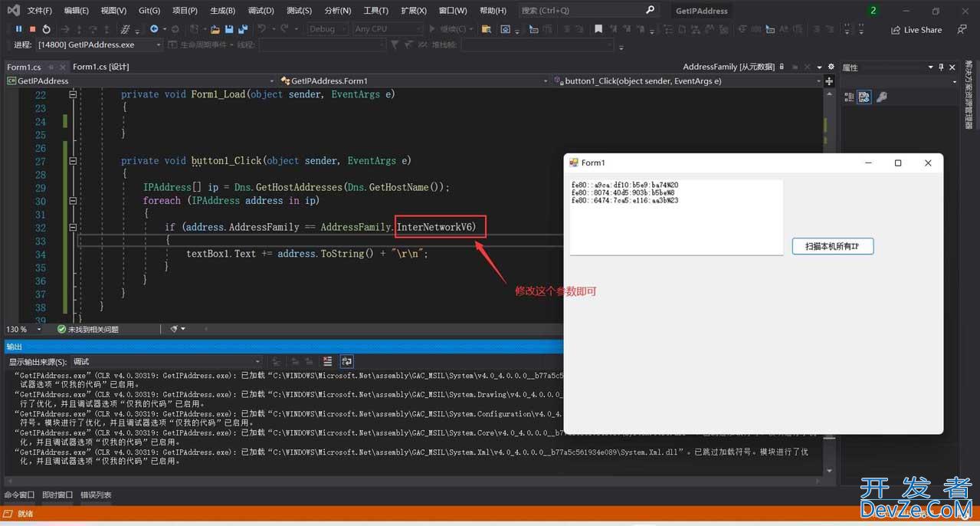Open the button1_Click member dropdown
The image size is (980, 526).
(687, 81)
